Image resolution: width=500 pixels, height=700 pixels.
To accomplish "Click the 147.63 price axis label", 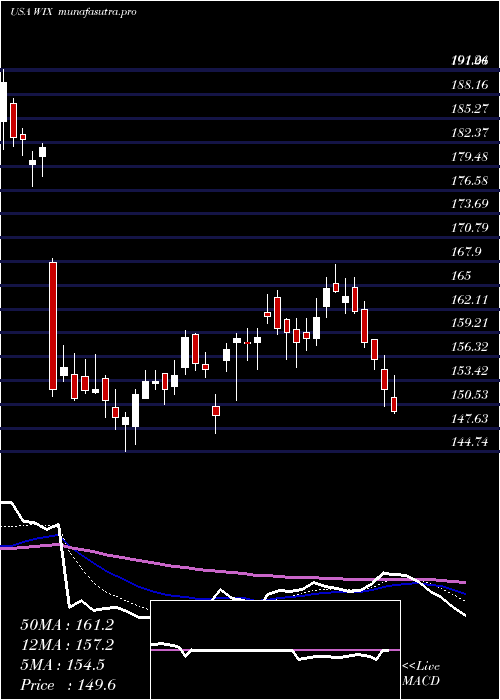I will 470,419.
